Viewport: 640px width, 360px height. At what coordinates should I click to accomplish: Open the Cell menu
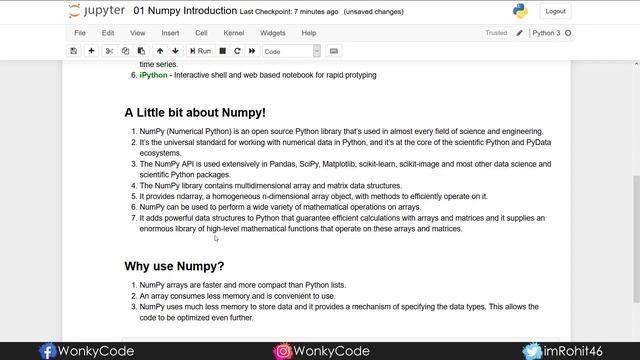coord(201,33)
